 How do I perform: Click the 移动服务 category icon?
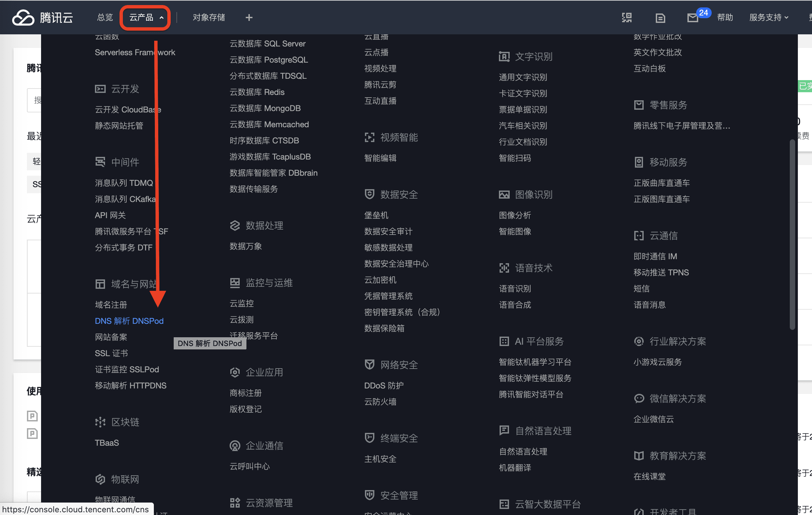coord(639,162)
